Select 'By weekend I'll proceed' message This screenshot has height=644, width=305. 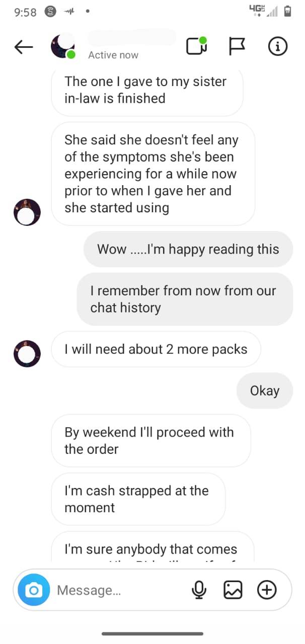coord(150,441)
